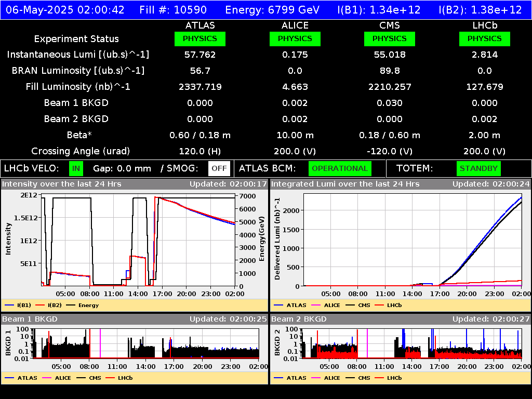Click ATLAS BRAN luminosity 56.7
532x399 pixels.
click(200, 71)
